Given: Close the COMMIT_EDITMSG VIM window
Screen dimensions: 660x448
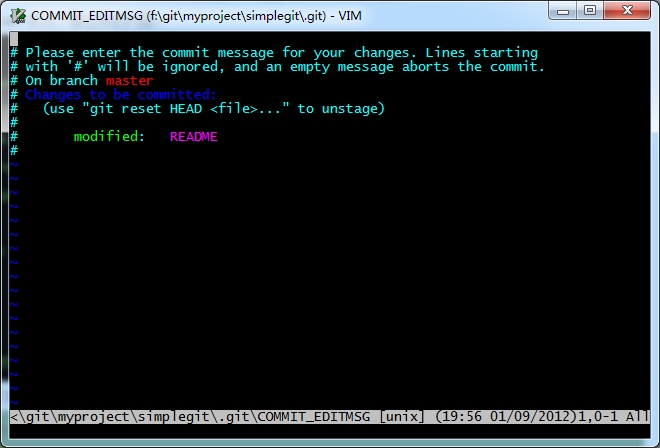Looking at the screenshot, I should 627,11.
